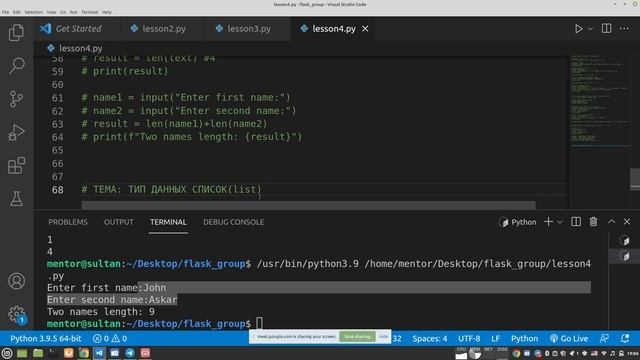Image resolution: width=640 pixels, height=360 pixels.
Task: Open the OUTPUT panel tab
Action: pos(118,222)
